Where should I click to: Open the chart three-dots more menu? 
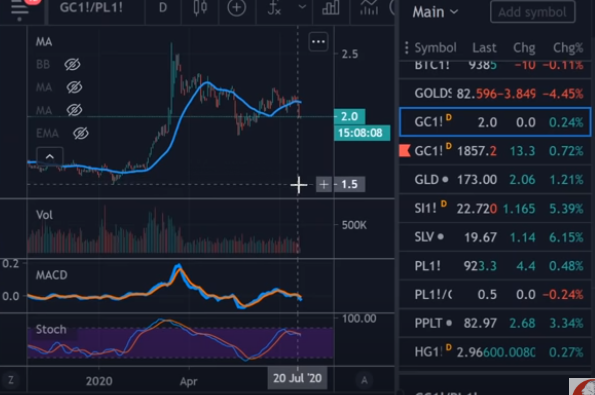click(318, 42)
